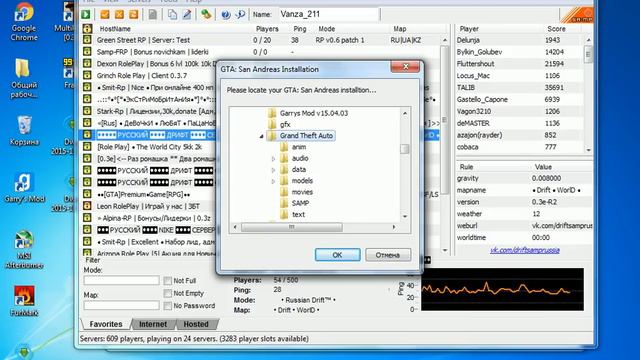This screenshot has width=640, height=360.
Task: Click the orange Refresh Server icon
Action: click(x=133, y=14)
